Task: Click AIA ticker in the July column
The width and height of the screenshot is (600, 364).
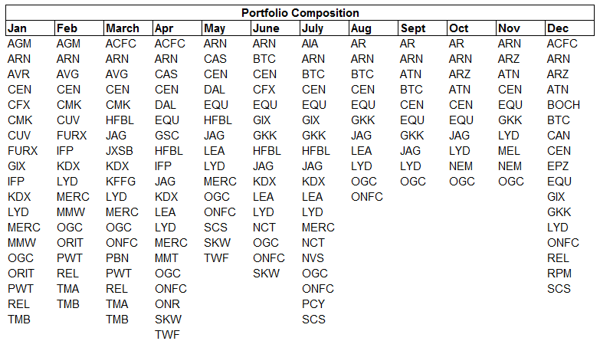Action: coord(311,44)
